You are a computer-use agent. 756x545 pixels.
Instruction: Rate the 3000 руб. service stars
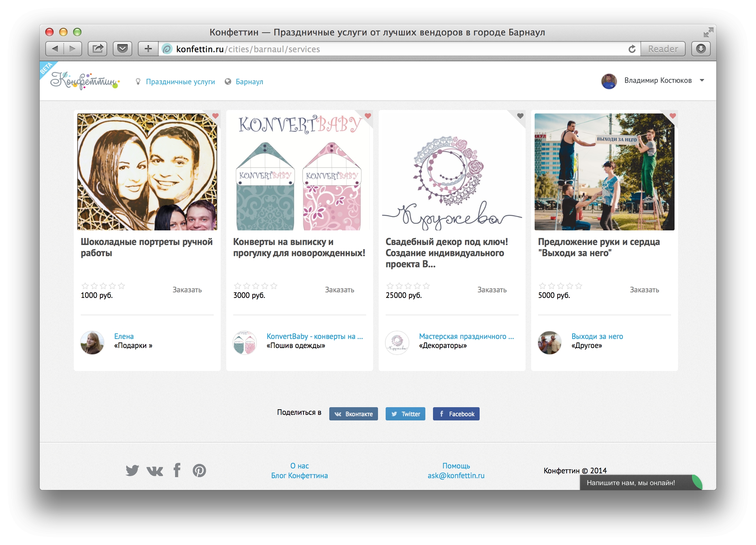[255, 286]
